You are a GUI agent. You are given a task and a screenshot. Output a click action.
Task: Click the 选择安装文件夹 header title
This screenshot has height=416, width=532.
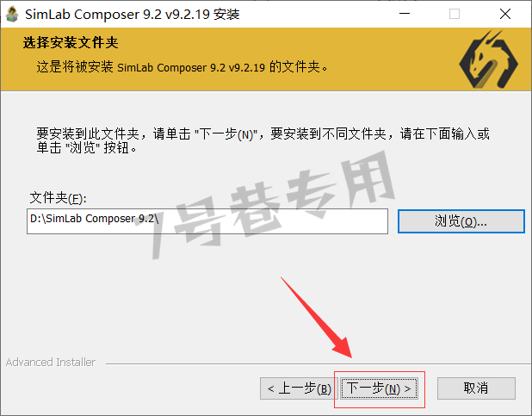(x=71, y=43)
